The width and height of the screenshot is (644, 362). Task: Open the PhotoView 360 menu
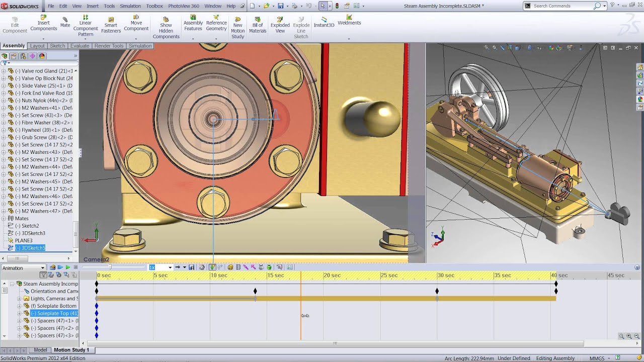tap(184, 6)
